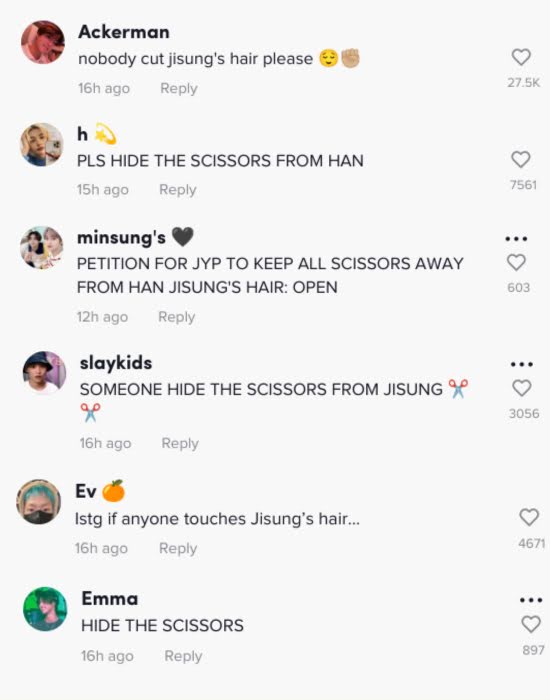
Task: Open three-dot menu on slaykids' comment
Action: click(521, 364)
